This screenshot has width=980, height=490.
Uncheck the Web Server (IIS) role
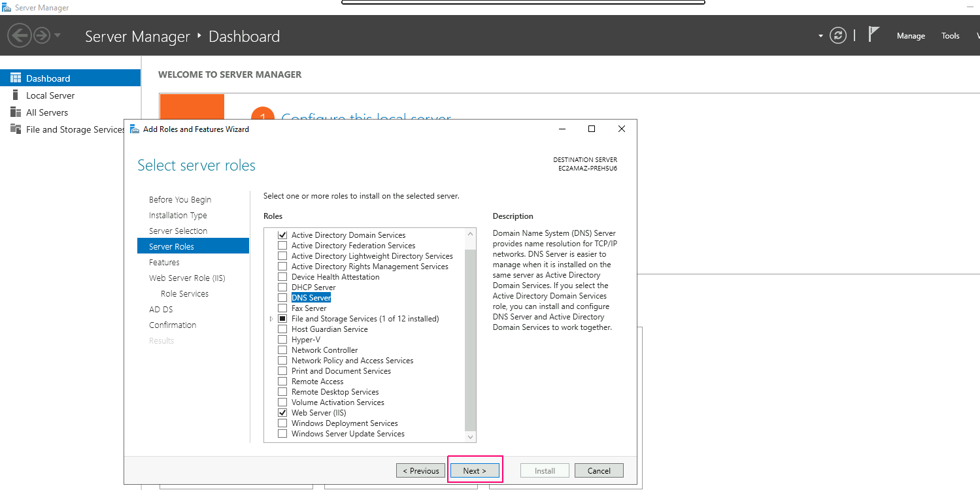click(x=282, y=413)
